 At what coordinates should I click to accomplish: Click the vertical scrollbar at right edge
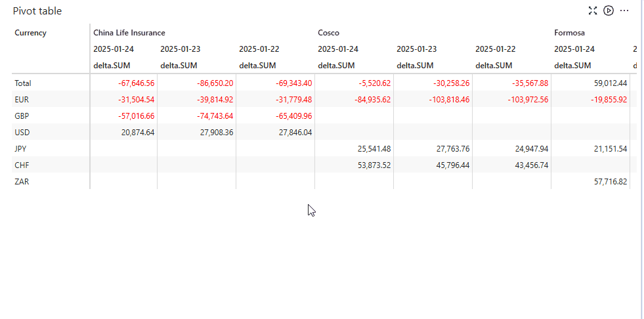(641, 158)
